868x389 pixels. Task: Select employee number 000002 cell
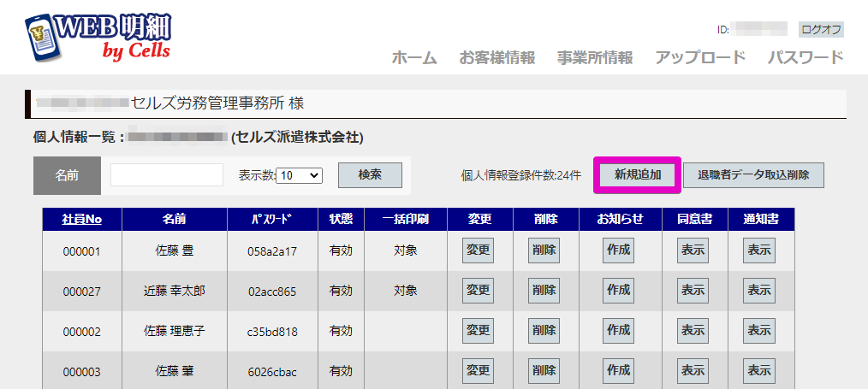tap(82, 332)
